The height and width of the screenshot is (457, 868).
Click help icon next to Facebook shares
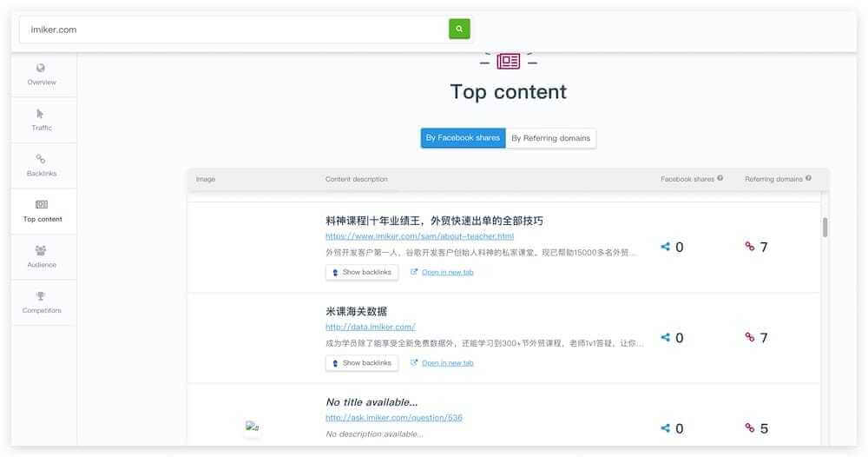pyautogui.click(x=720, y=178)
